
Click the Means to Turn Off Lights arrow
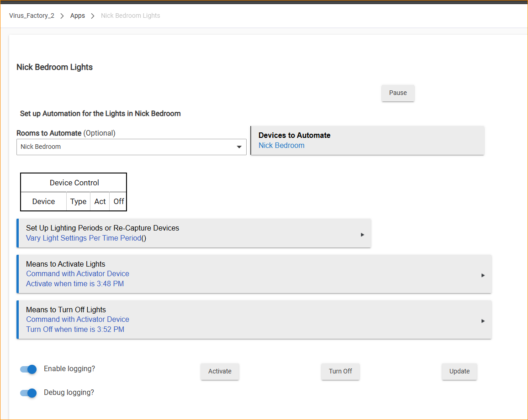483,321
